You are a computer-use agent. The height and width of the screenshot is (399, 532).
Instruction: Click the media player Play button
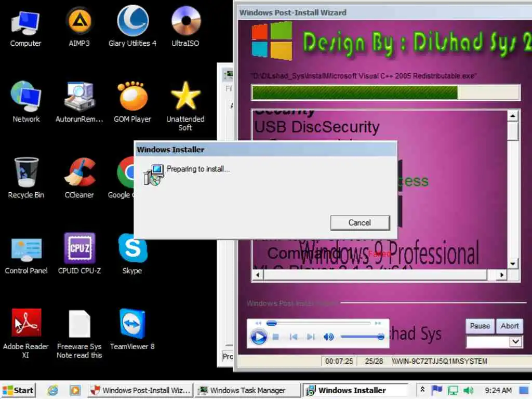point(259,337)
